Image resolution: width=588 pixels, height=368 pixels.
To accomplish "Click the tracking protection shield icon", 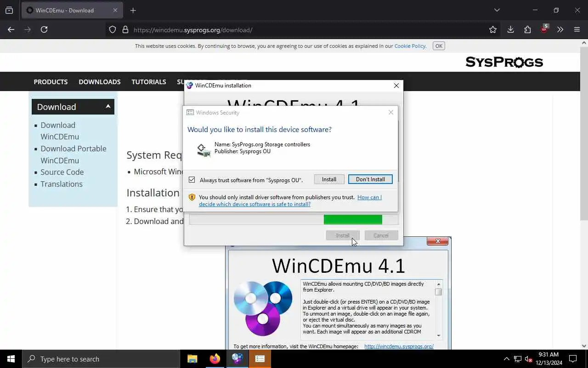I will point(113,29).
